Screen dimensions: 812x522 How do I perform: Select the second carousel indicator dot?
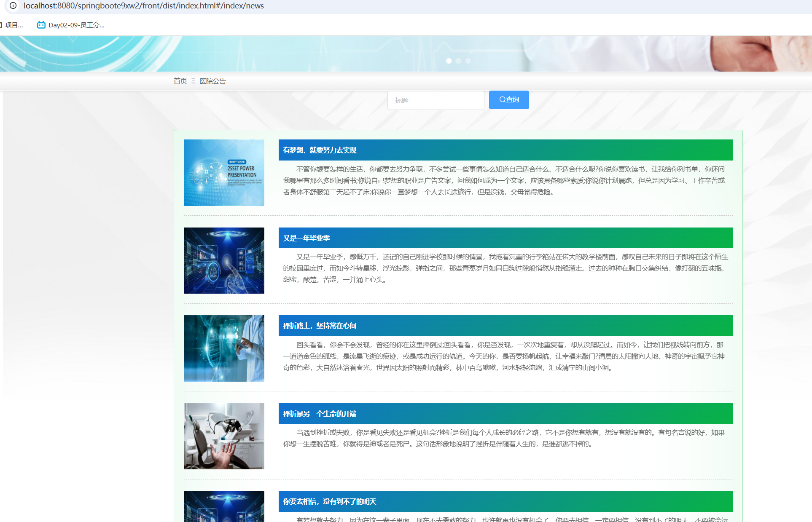click(458, 61)
